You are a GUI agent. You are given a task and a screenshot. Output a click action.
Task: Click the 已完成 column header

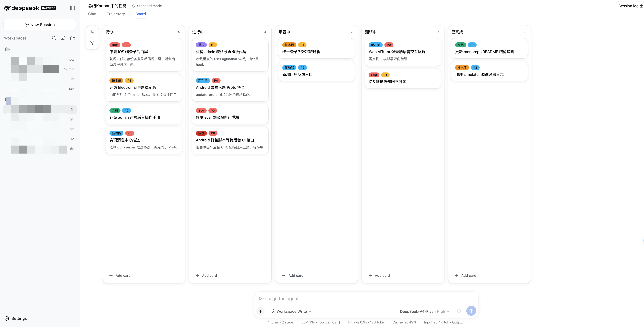(x=457, y=32)
